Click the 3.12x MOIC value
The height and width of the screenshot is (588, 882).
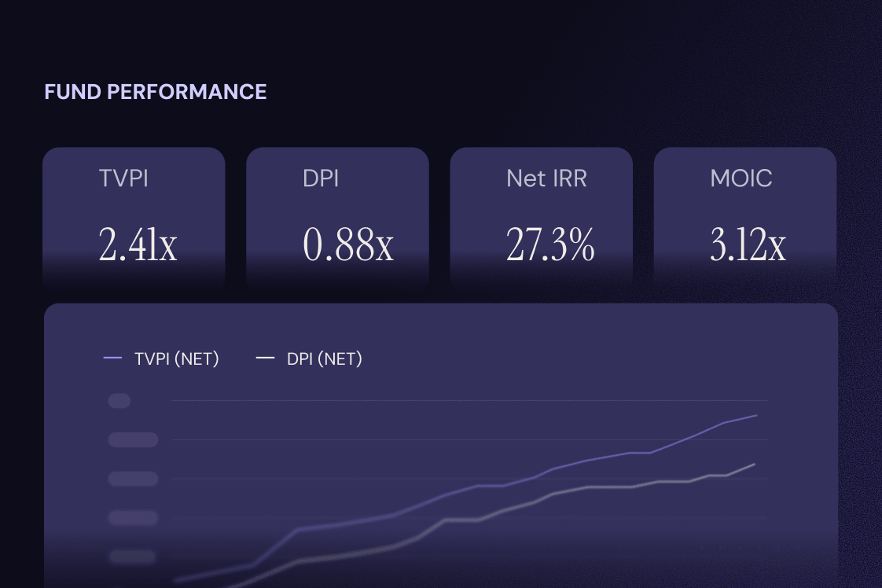[748, 244]
